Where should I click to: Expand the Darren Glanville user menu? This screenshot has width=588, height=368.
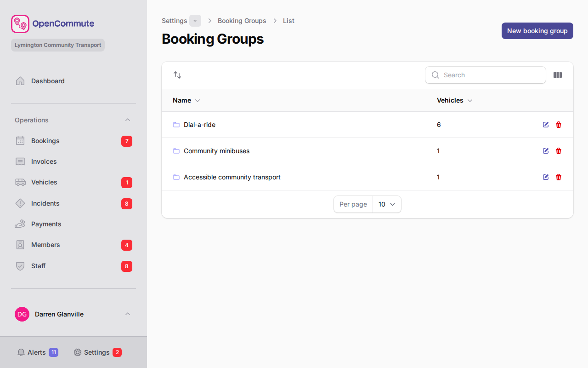click(128, 314)
